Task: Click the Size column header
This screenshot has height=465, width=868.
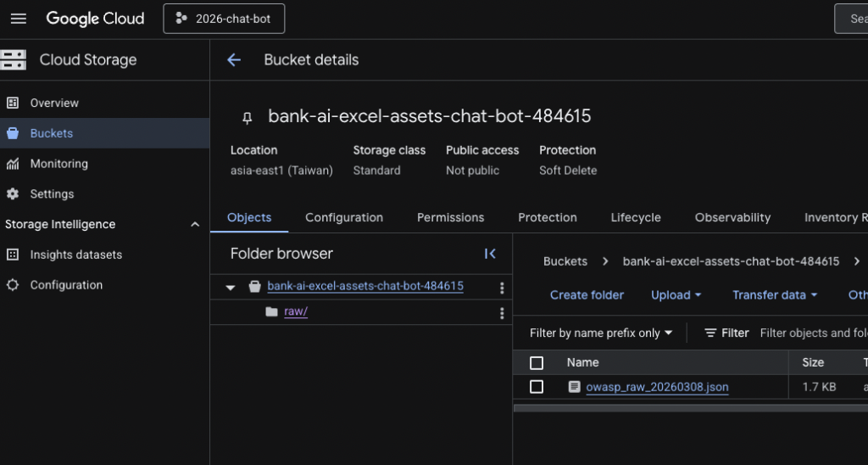Action: 813,362
